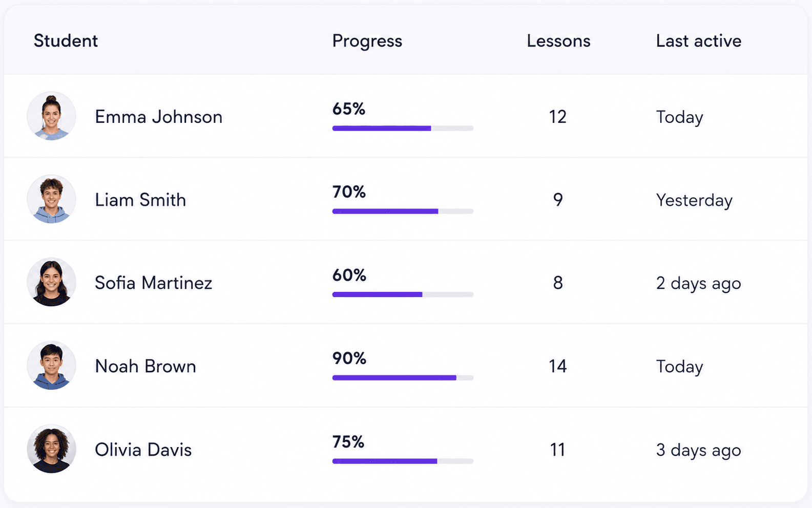
Task: Click Emma Johnson's avatar photo
Action: 51,116
